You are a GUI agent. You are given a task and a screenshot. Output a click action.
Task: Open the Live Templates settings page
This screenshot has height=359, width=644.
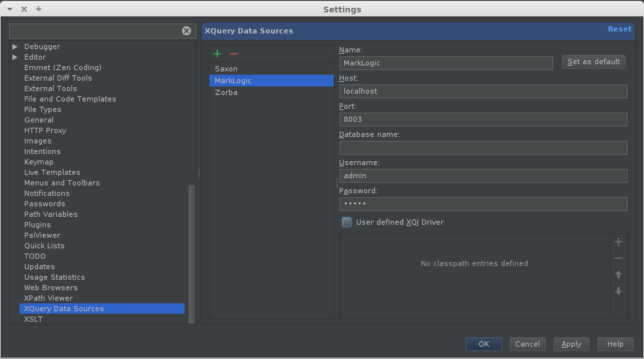click(x=52, y=172)
